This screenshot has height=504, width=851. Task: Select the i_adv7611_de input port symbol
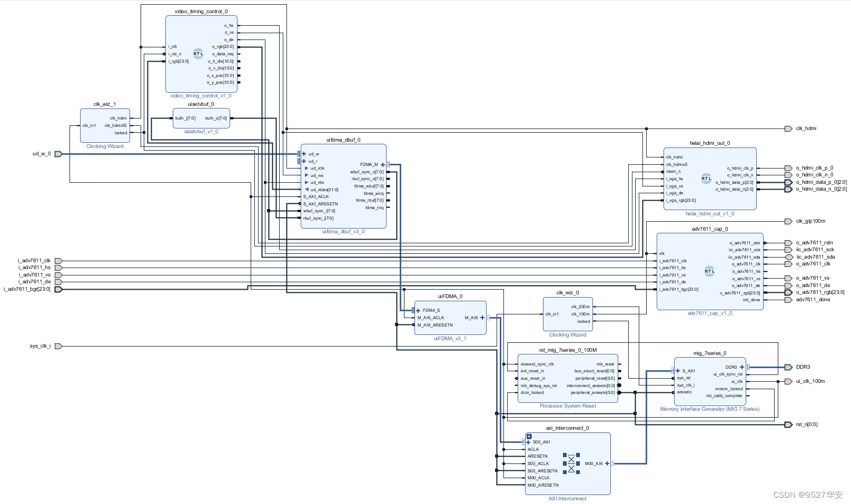coord(58,282)
